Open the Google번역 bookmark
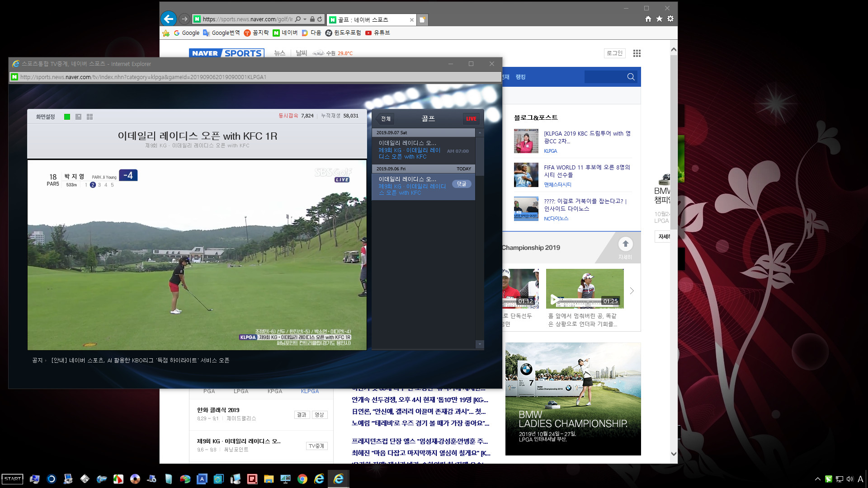This screenshot has width=868, height=488. [x=222, y=33]
